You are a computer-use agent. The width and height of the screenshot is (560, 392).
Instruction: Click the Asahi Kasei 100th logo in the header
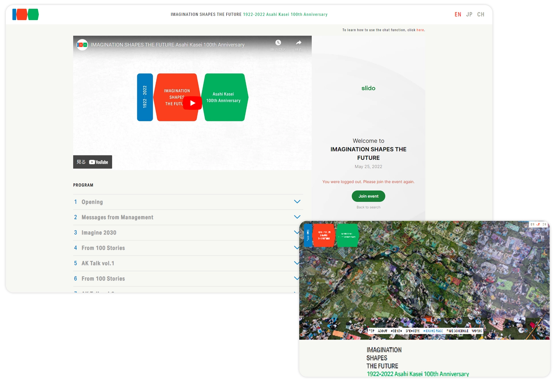[25, 14]
